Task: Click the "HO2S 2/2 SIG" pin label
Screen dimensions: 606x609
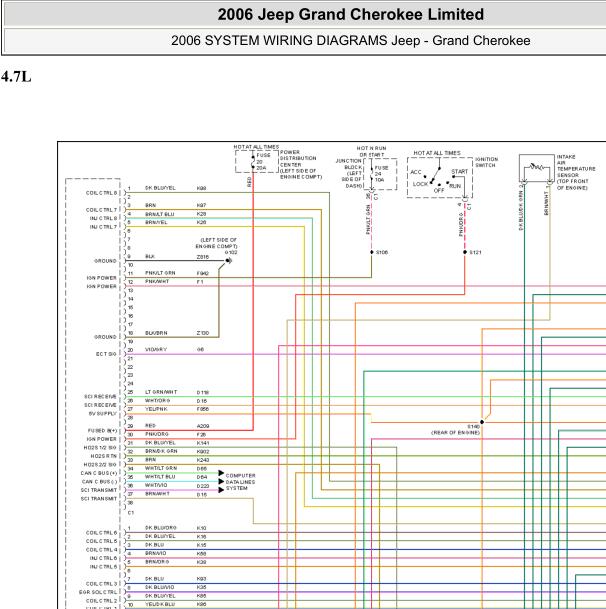Action: [100, 465]
